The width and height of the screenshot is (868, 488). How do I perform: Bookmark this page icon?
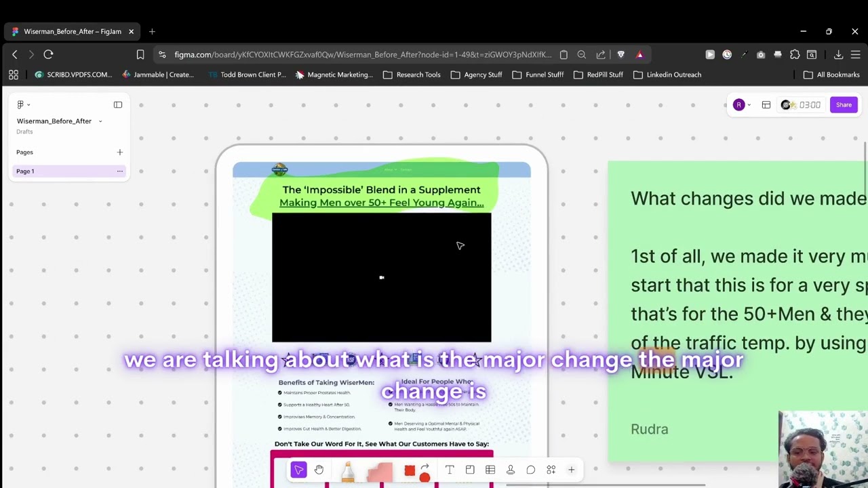click(x=140, y=54)
